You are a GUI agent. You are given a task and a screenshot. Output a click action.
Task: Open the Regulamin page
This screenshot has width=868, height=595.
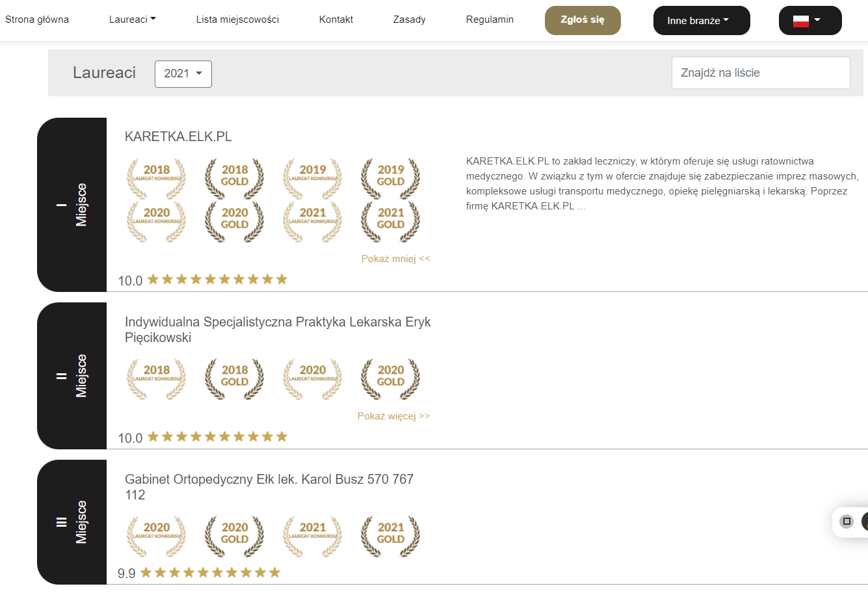coord(490,20)
